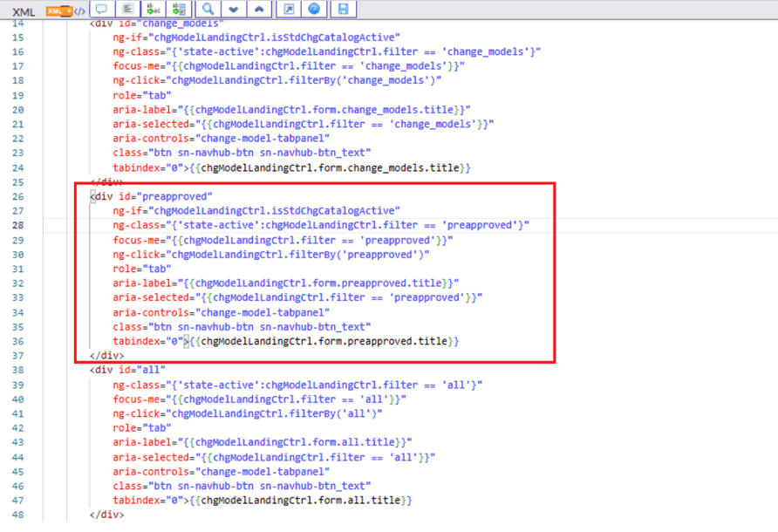Click aria-label form.change_models.title line
This screenshot has width=778, height=532.
pyautogui.click(x=291, y=110)
